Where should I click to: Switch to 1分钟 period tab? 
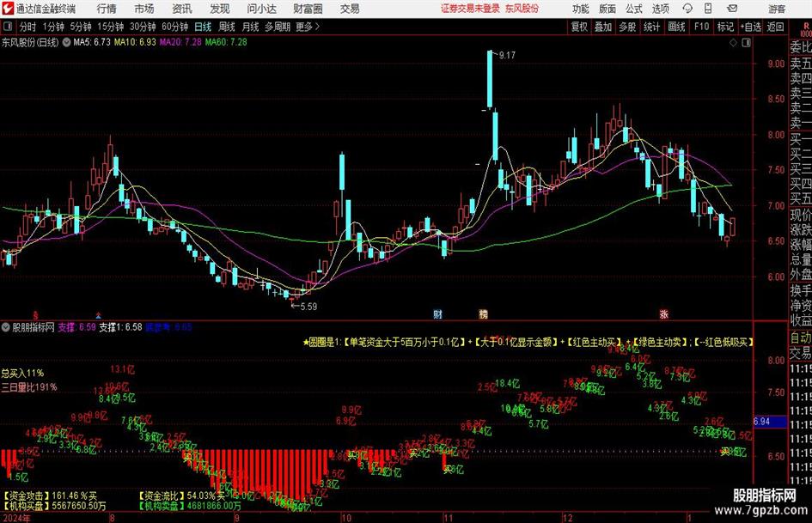(53, 27)
